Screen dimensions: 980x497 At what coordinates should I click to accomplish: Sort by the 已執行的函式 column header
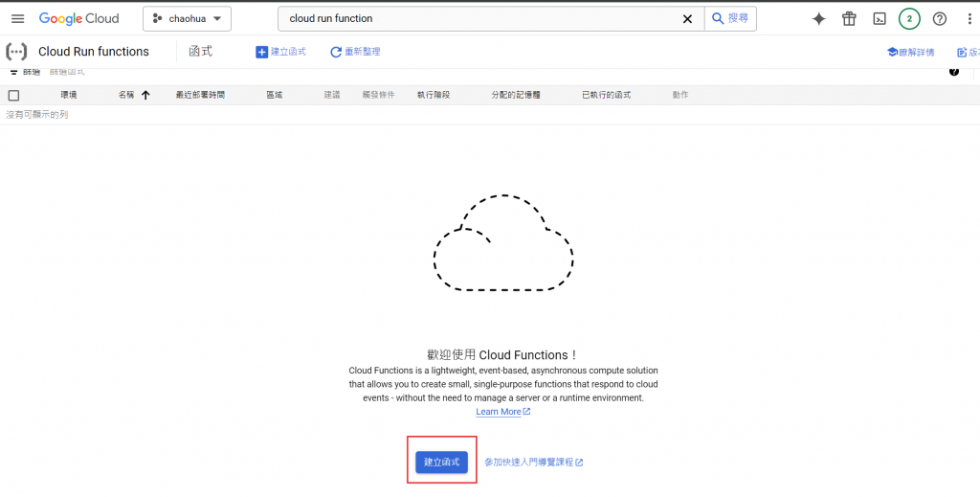pyautogui.click(x=606, y=95)
